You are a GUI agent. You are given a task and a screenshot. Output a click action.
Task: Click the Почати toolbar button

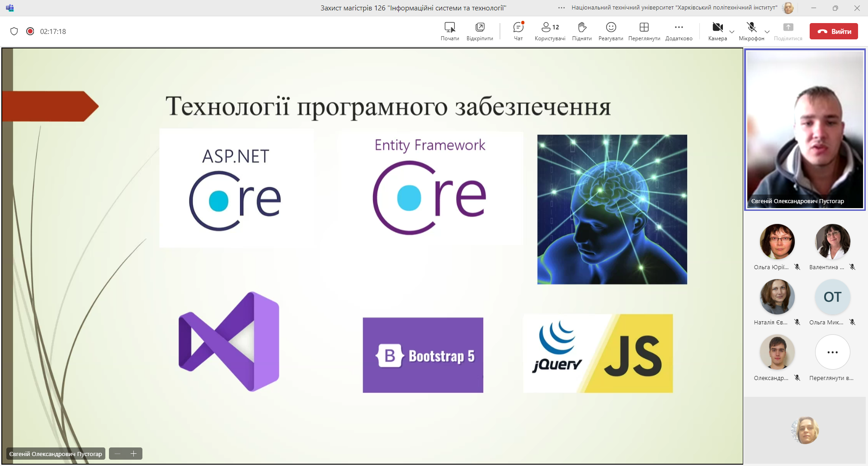coord(450,31)
